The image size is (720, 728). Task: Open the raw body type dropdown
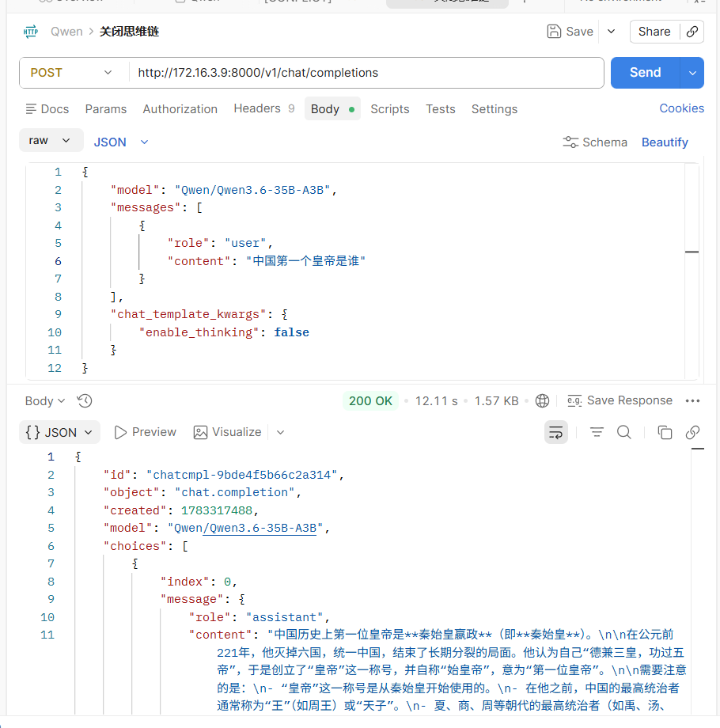[x=51, y=140]
